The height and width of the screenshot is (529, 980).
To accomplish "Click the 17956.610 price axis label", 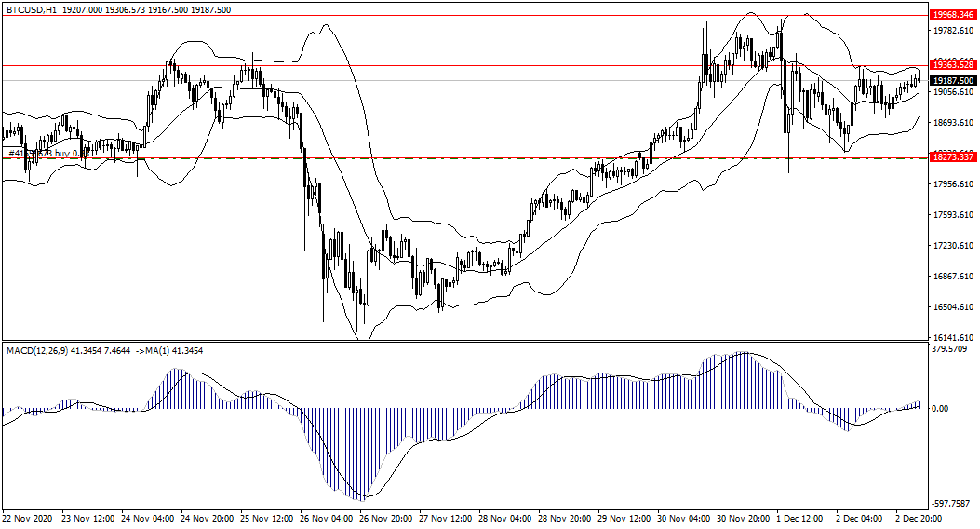I will [x=951, y=184].
